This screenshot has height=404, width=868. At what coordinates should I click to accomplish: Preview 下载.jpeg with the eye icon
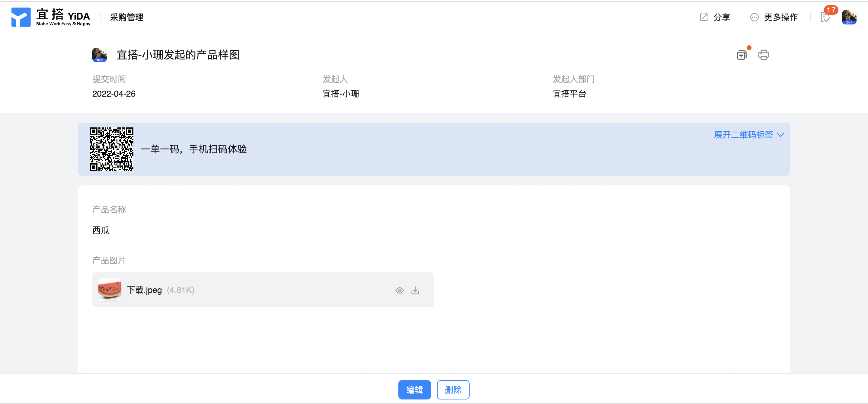pos(399,290)
